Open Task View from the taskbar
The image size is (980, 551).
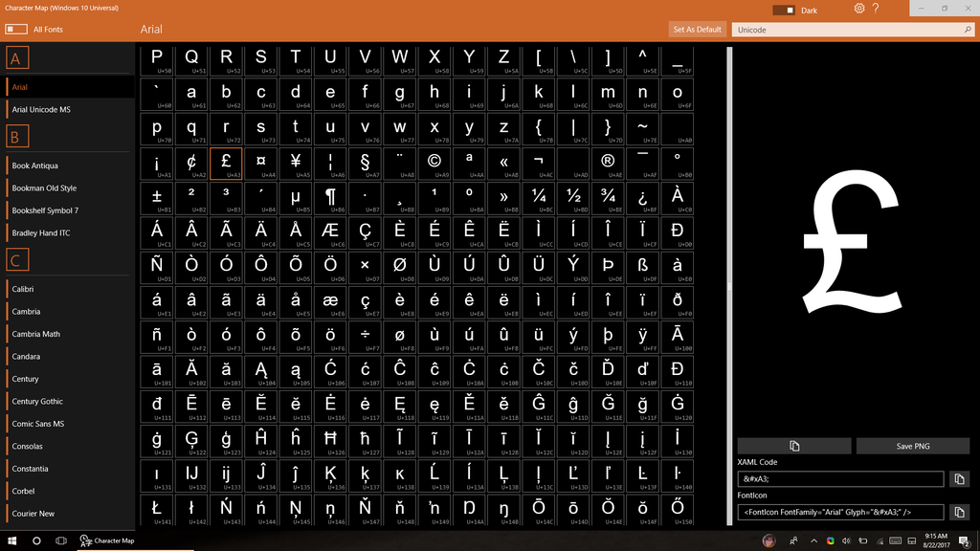click(x=59, y=540)
